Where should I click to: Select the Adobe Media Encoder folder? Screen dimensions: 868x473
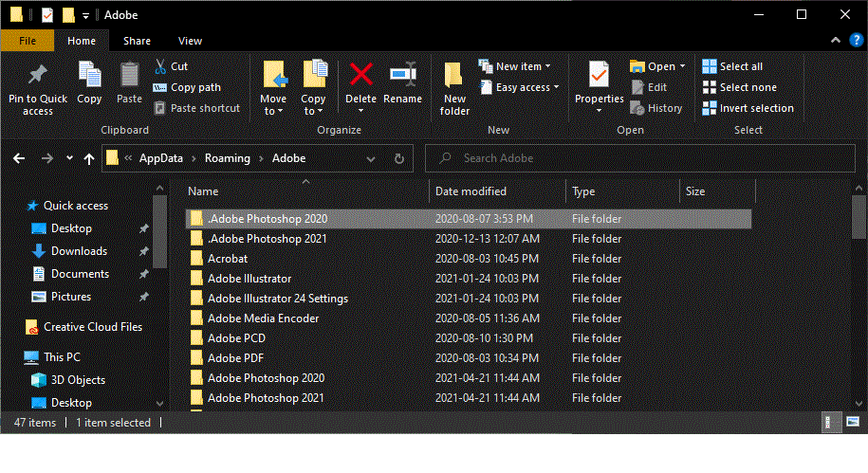coord(469,318)
